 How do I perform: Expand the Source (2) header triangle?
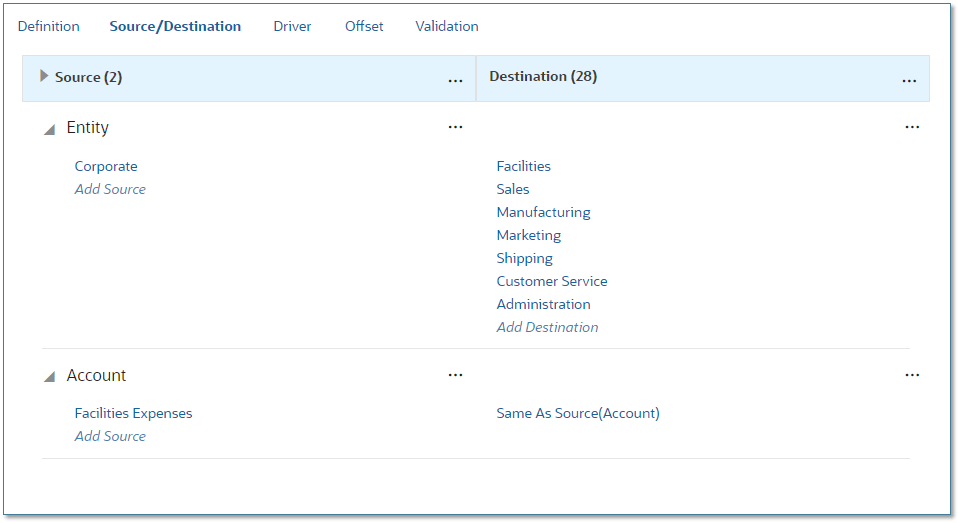[x=44, y=76]
